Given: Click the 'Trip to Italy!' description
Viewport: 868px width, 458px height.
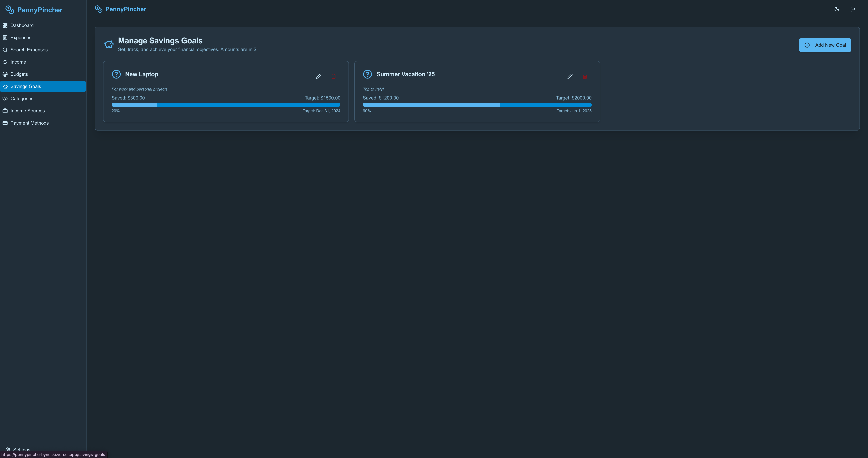Looking at the screenshot, I should click(x=373, y=89).
